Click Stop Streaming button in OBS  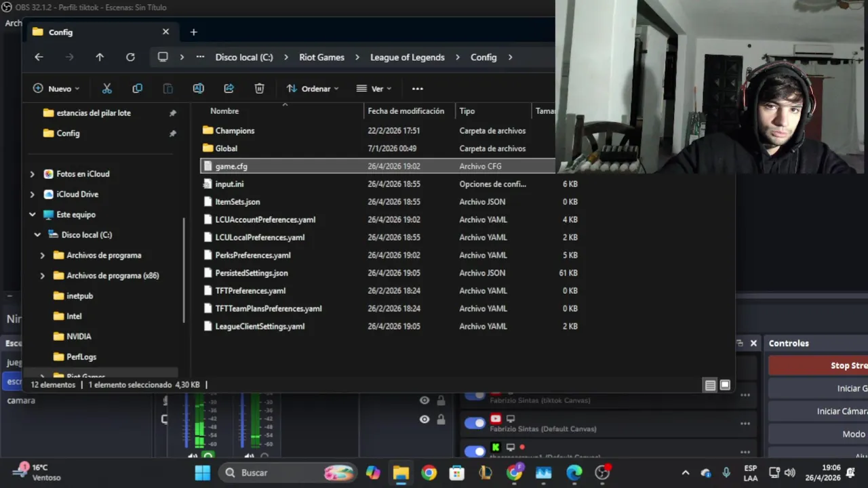(x=818, y=365)
